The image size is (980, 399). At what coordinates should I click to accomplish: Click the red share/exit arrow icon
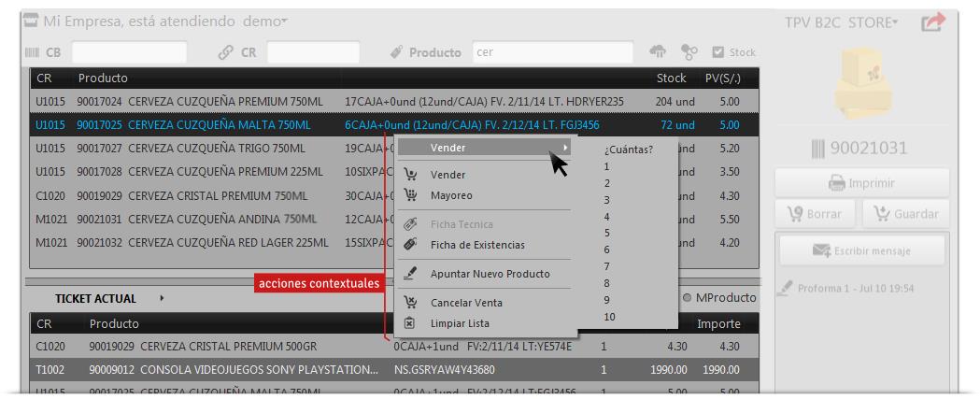(932, 22)
